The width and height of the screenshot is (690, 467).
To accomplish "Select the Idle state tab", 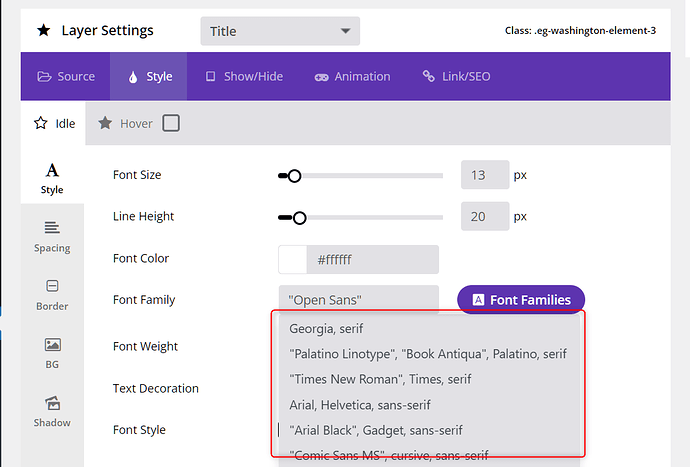I will 55,124.
